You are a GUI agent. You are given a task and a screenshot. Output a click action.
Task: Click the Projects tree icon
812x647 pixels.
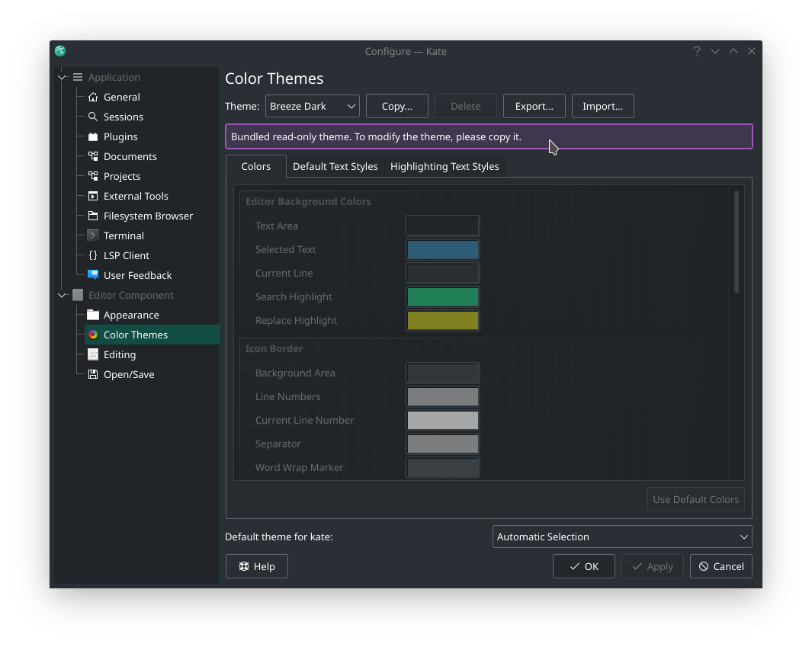coord(93,176)
